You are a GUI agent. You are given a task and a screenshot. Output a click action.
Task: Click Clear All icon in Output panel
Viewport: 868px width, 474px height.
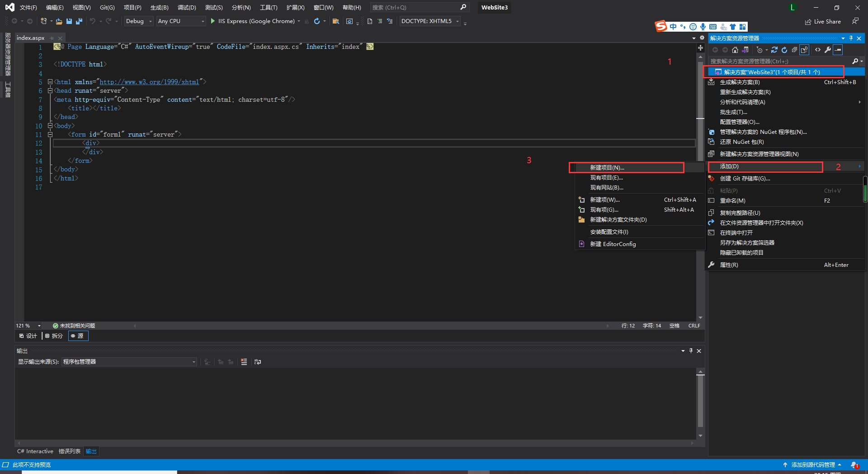(x=244, y=362)
